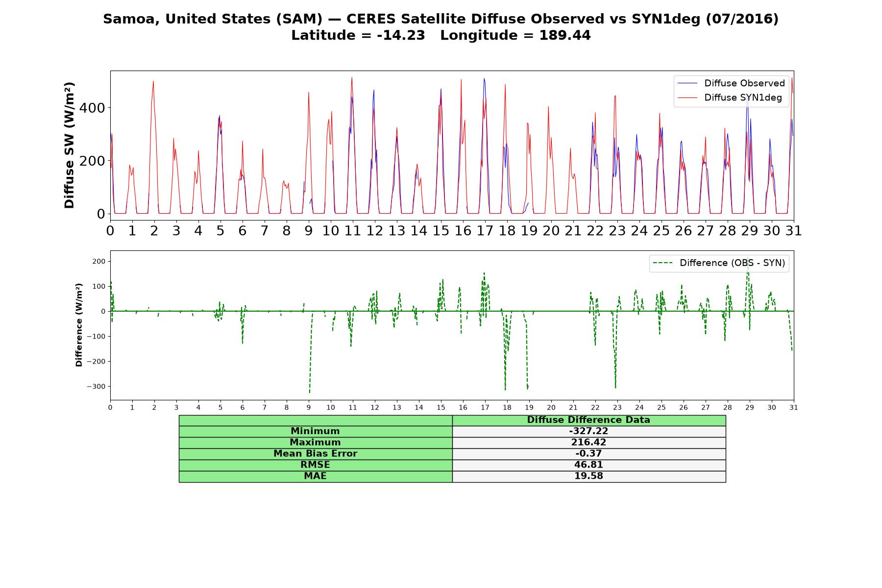Click the Difference (W/m²) y-axis label
This screenshot has width=882, height=588.
click(x=79, y=325)
